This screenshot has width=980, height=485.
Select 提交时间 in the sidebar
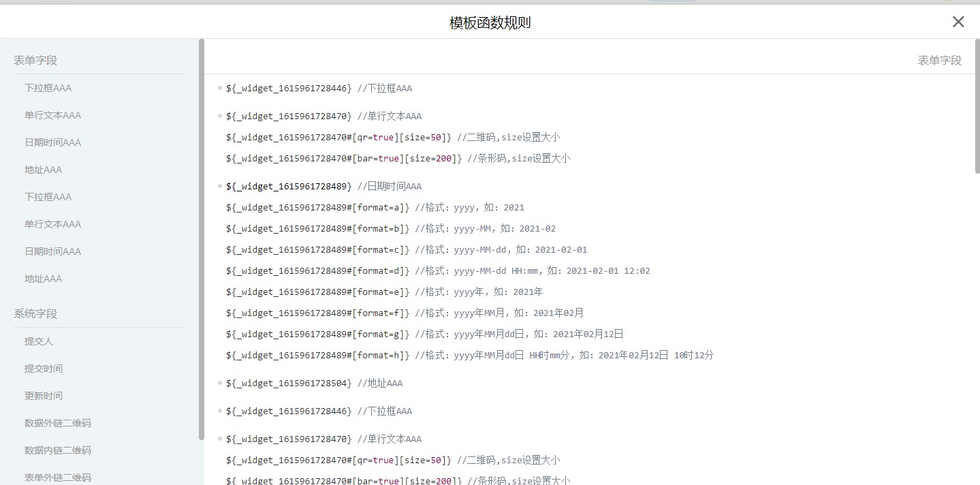[x=44, y=369]
